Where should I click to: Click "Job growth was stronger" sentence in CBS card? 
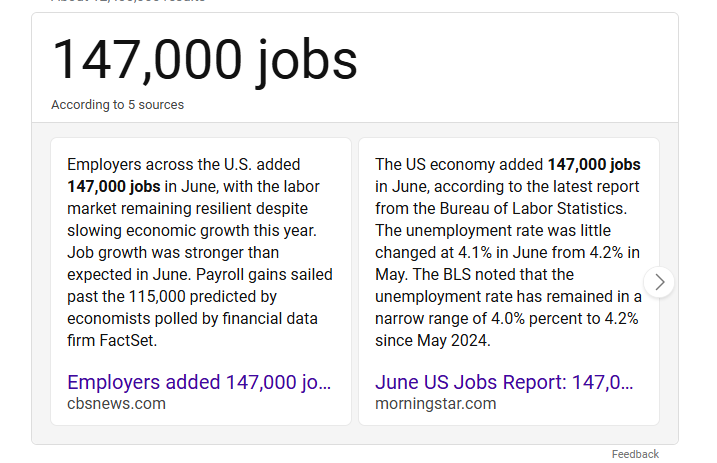158,252
